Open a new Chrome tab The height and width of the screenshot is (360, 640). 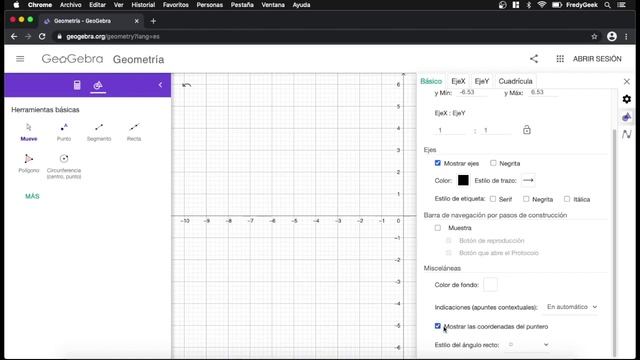coord(153,21)
